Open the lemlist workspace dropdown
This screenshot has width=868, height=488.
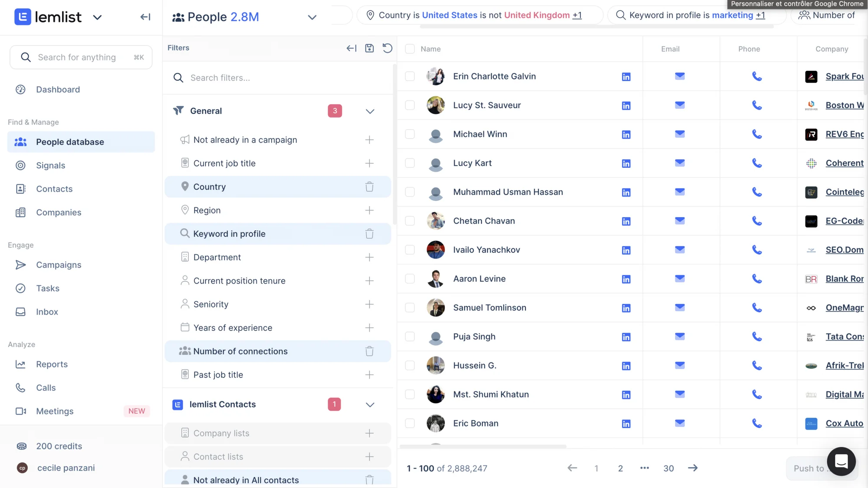click(x=97, y=17)
